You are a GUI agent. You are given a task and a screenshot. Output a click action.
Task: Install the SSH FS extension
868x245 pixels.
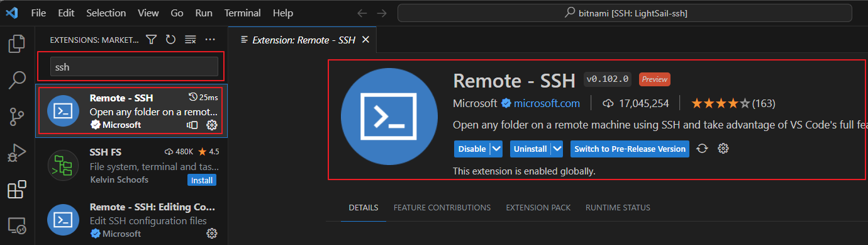coord(201,180)
